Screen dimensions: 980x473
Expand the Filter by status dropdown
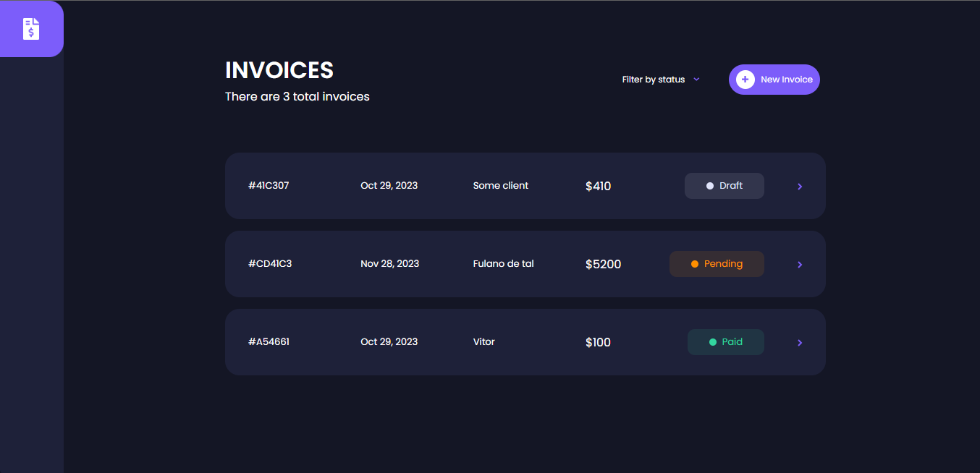[x=654, y=80]
